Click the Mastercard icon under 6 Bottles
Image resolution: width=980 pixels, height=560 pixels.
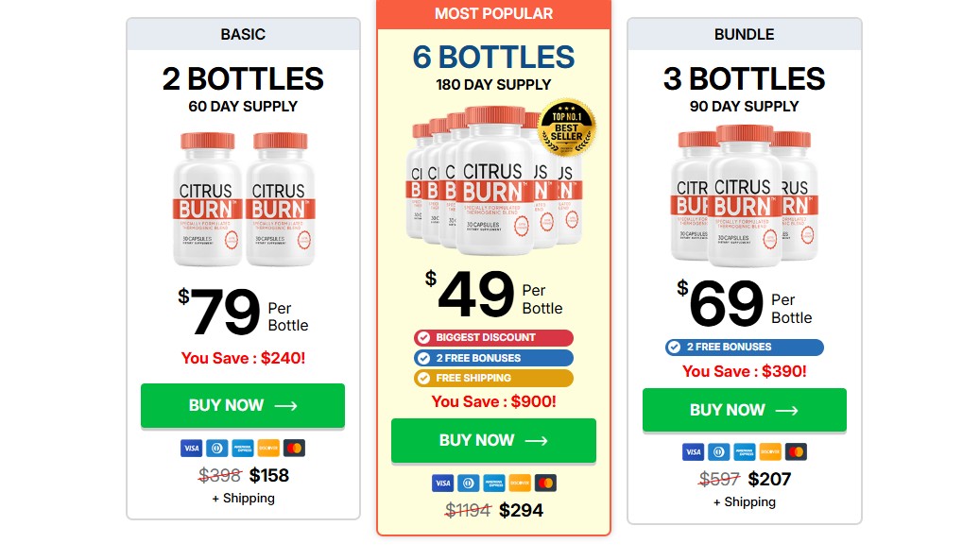(545, 484)
